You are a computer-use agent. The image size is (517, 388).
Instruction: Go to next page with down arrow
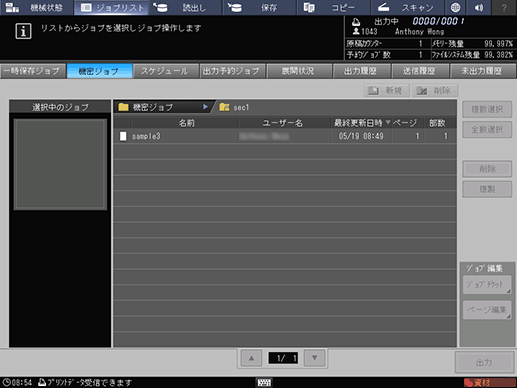click(314, 358)
